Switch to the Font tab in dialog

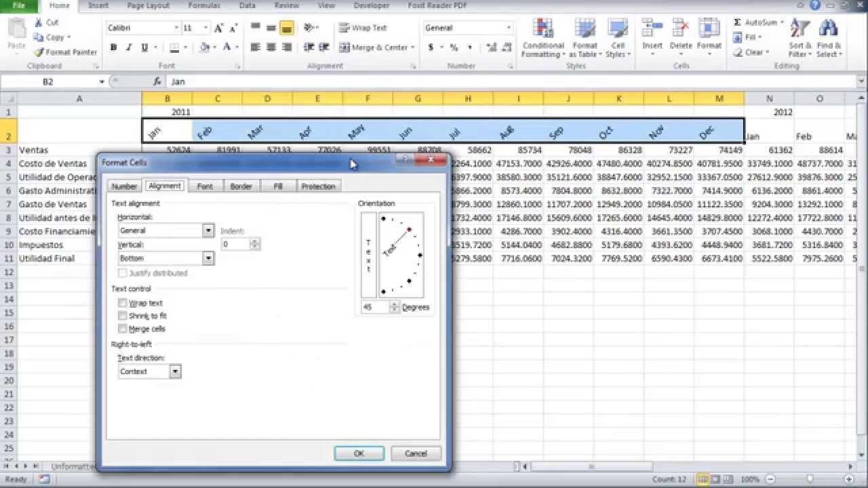click(205, 186)
